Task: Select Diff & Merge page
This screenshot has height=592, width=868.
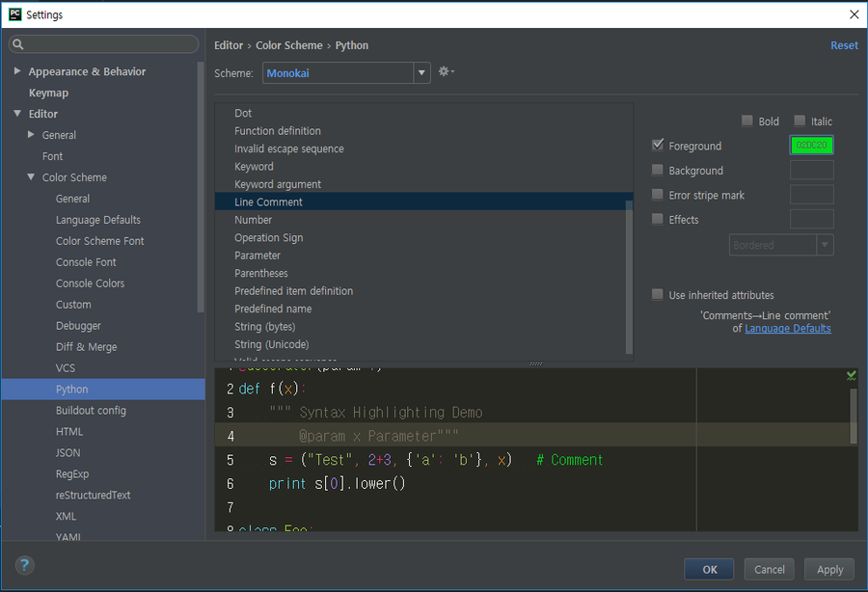Action: pyautogui.click(x=87, y=347)
